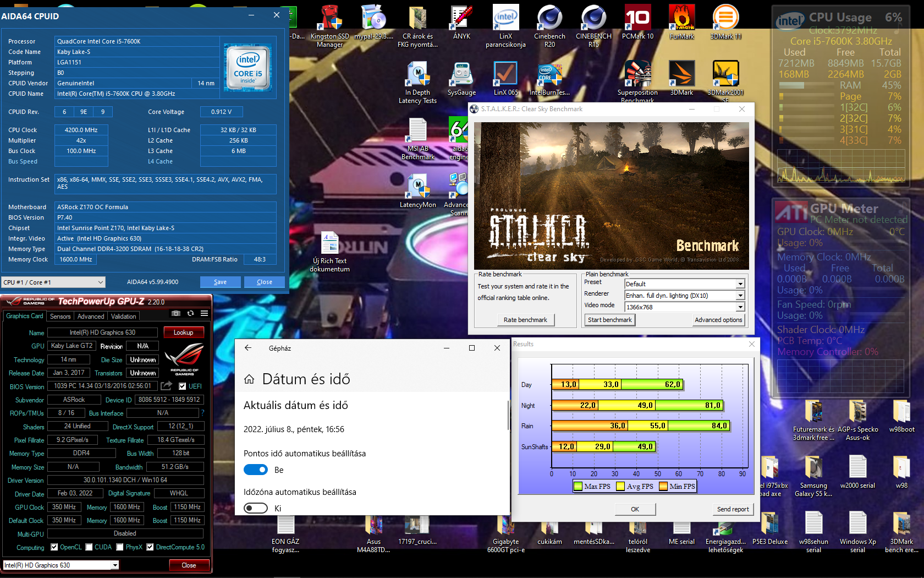Turn off automatic time setting toggle
924x578 pixels.
256,470
